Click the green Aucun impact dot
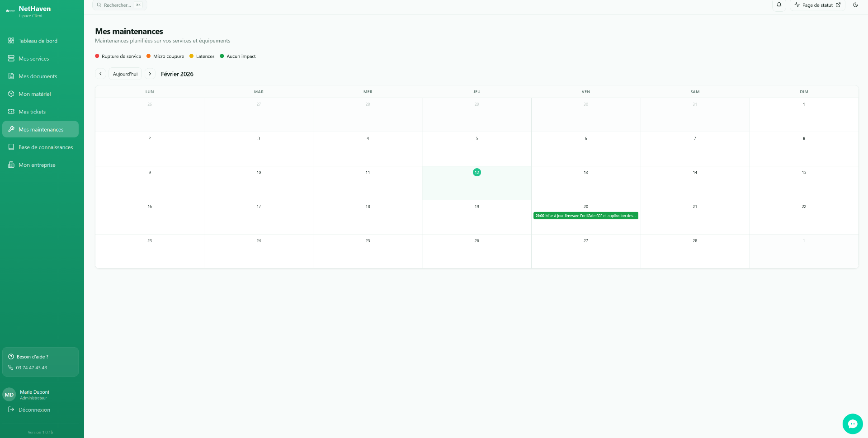Viewport: 868px width, 438px height. coord(222,56)
